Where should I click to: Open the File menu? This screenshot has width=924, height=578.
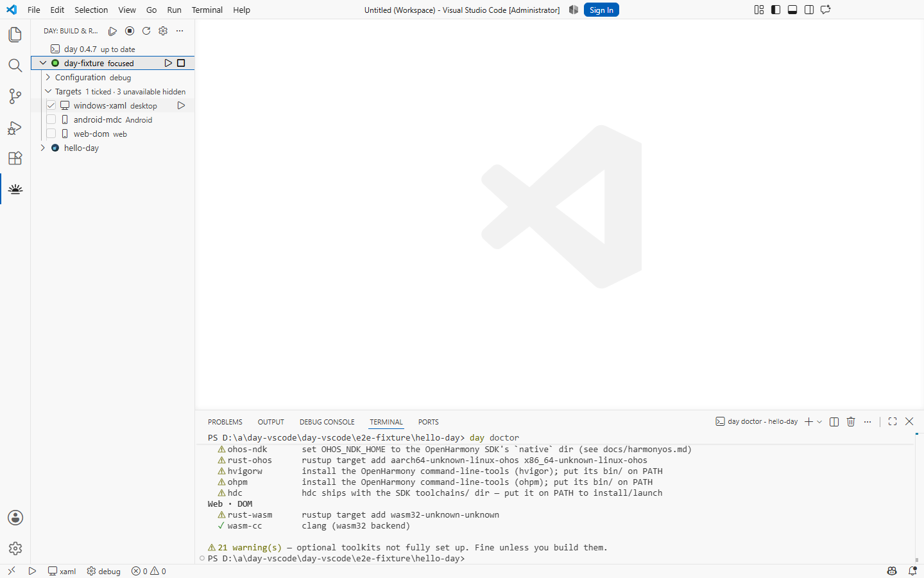pos(34,10)
